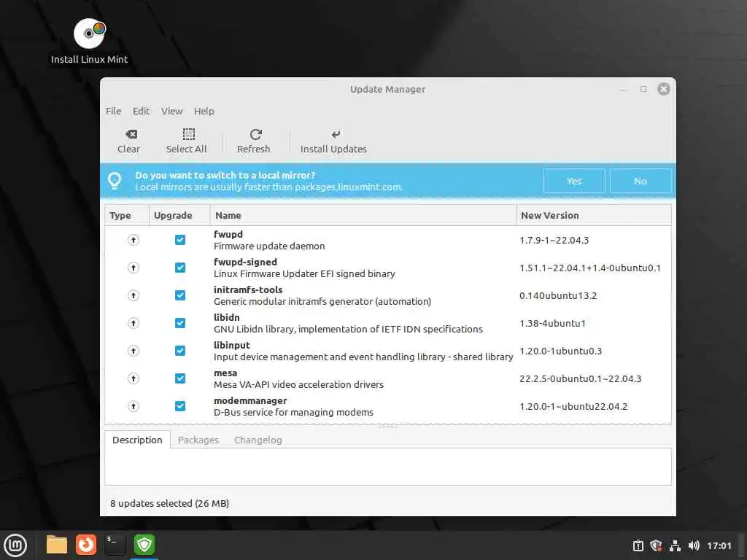Click the update type arrow icon for libinput
Screen dimensions: 747x560
(133, 351)
